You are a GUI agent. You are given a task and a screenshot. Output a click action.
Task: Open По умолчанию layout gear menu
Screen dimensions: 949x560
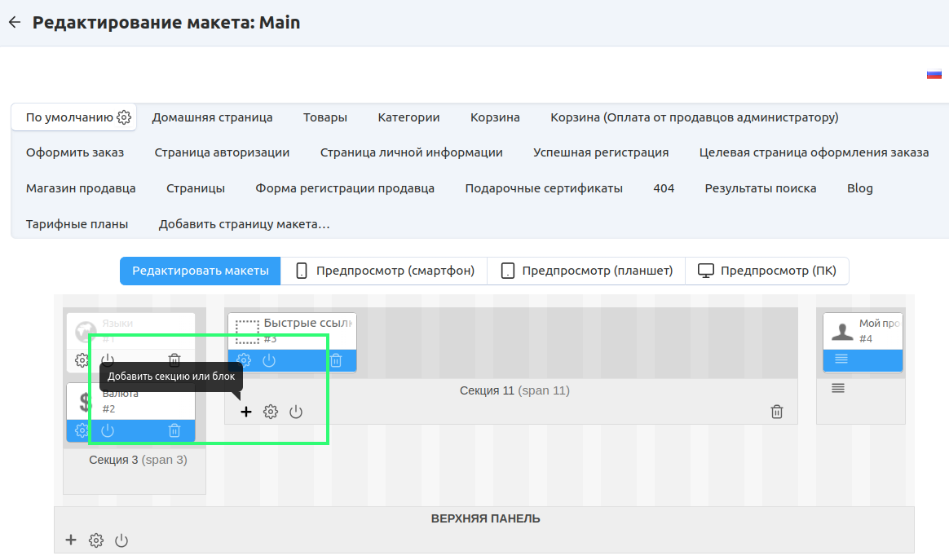[124, 117]
